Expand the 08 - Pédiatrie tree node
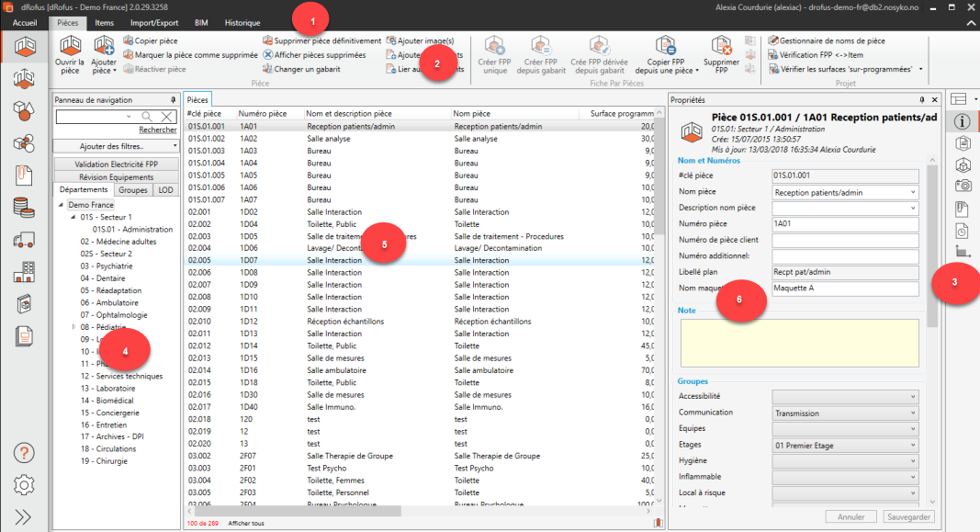The image size is (980, 532). pos(73,327)
